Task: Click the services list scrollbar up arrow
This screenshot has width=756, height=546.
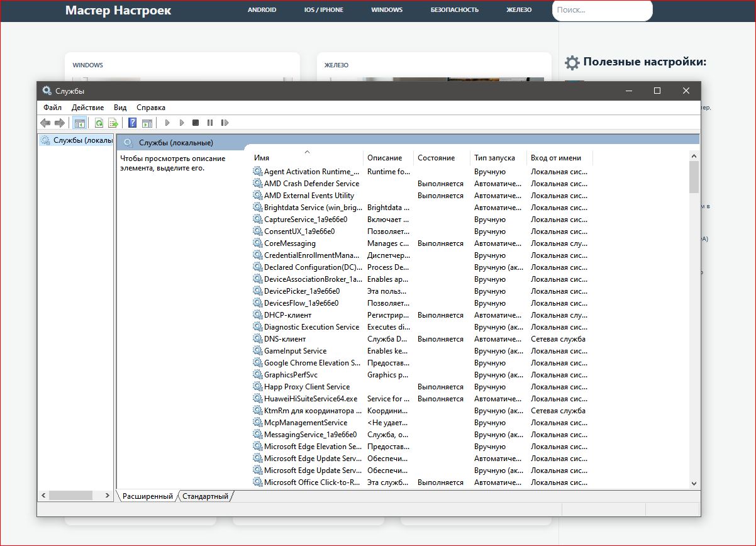Action: (x=694, y=155)
